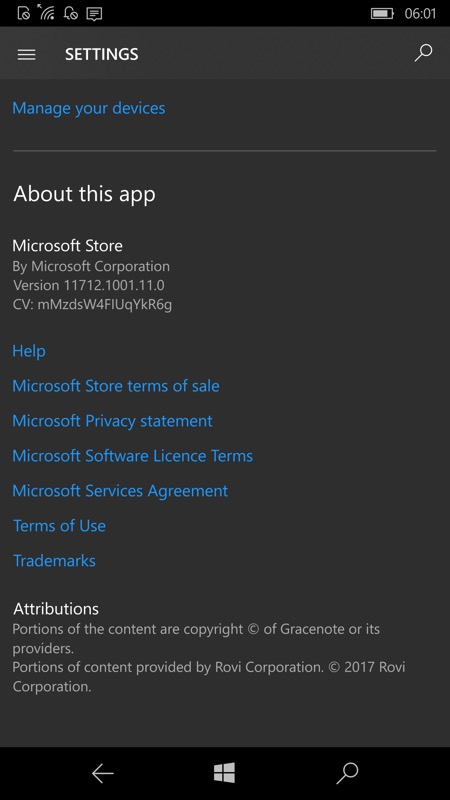Open Microsoft Software Licence Terms
The image size is (450, 800).
tap(133, 456)
